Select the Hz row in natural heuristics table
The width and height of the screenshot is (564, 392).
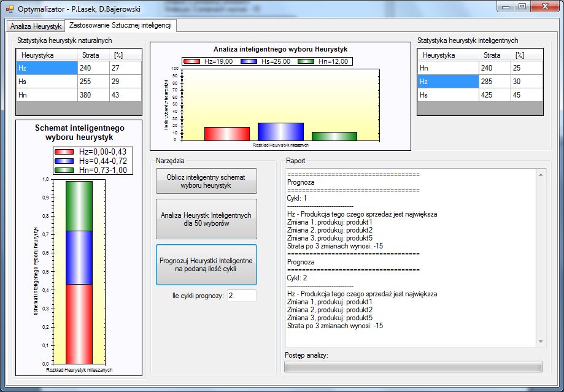pos(79,68)
